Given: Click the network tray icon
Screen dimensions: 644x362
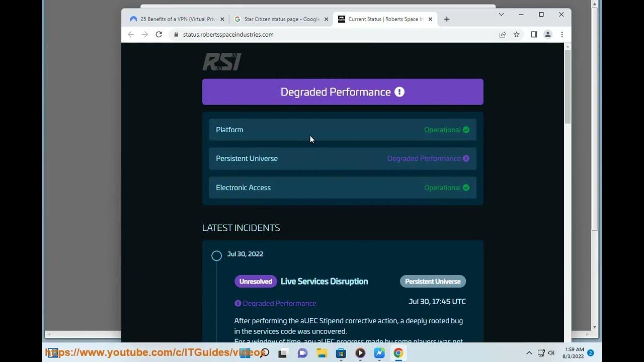Looking at the screenshot, I should (x=541, y=353).
